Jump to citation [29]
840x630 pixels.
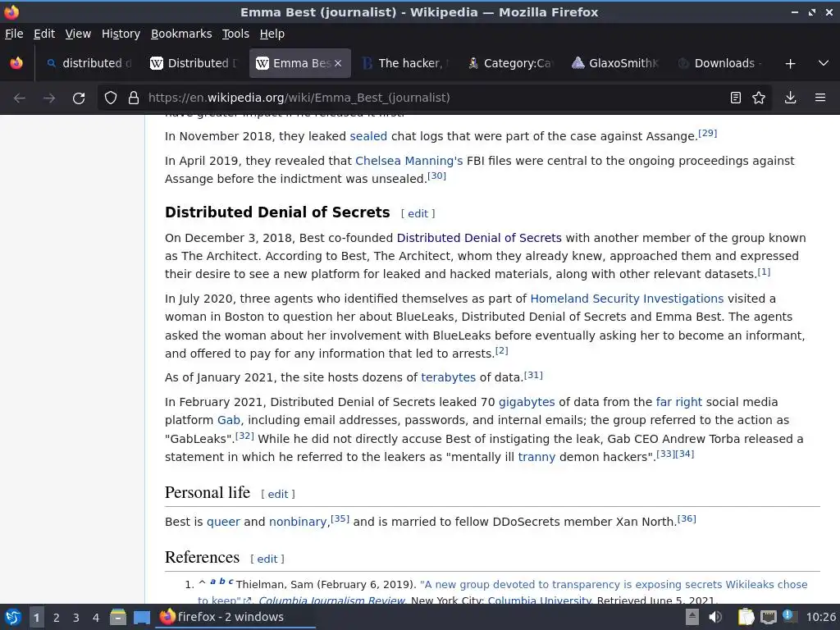tap(707, 133)
